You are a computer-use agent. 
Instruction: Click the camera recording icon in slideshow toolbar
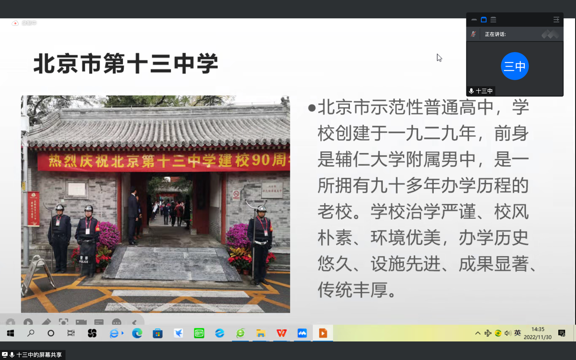(x=81, y=323)
